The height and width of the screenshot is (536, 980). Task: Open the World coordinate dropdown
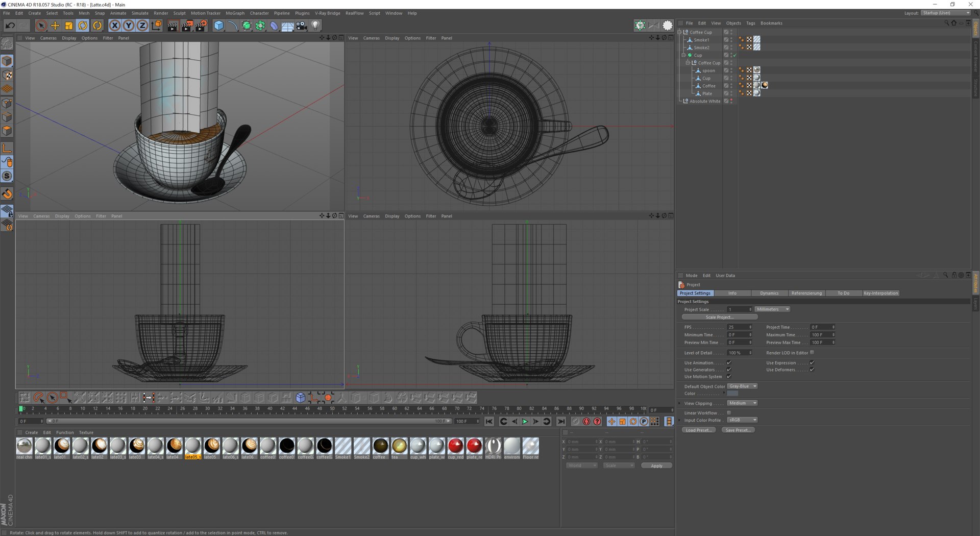pyautogui.click(x=581, y=466)
